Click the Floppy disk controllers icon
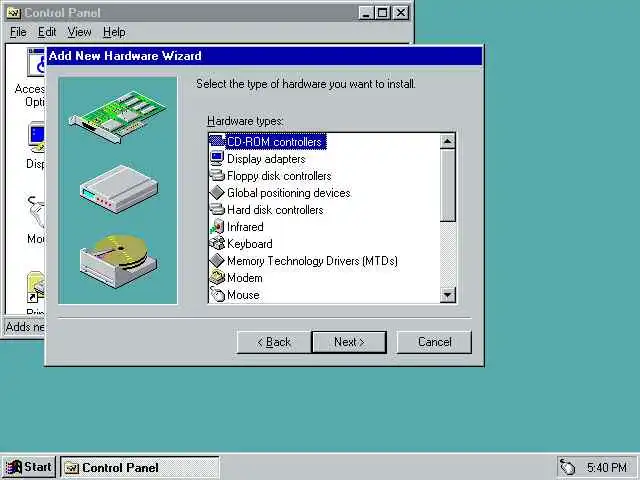 coord(217,176)
